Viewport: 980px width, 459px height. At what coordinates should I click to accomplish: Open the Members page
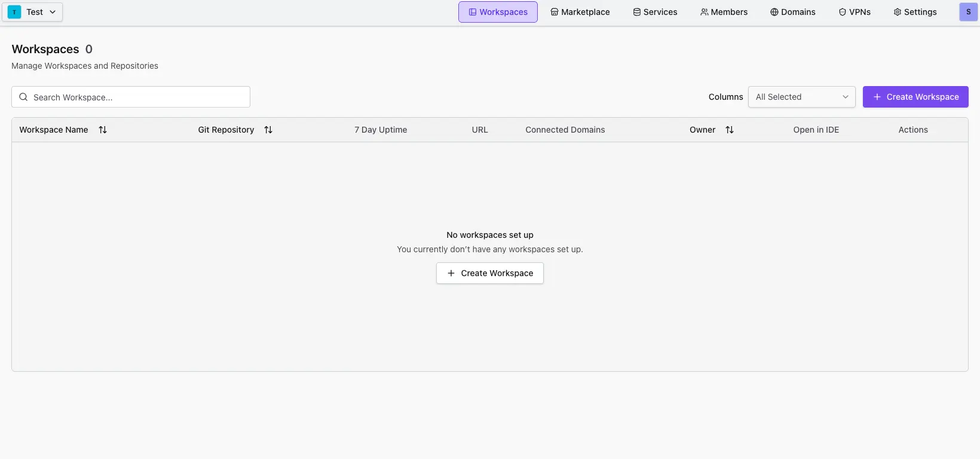[724, 12]
